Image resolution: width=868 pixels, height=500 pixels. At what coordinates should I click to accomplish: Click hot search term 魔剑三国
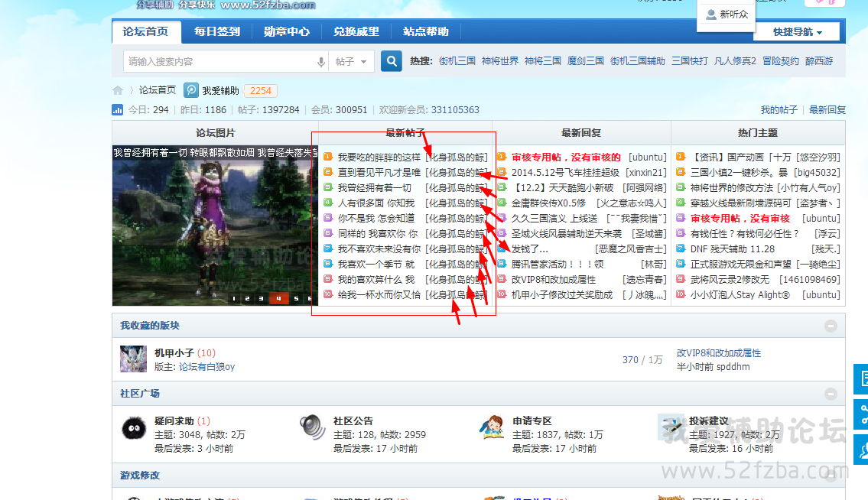[586, 61]
